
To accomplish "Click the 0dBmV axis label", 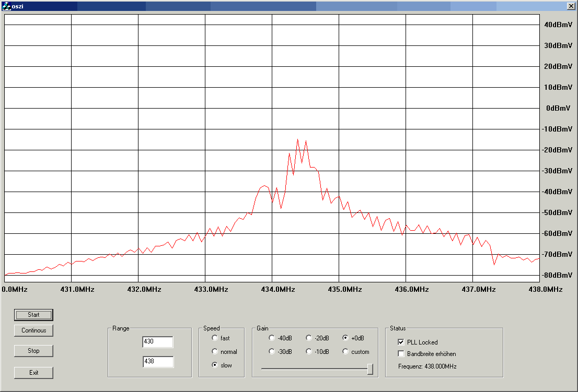I will [x=558, y=108].
